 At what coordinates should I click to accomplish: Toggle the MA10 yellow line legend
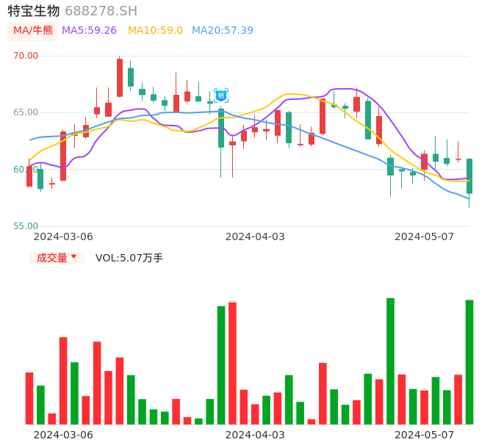pyautogui.click(x=155, y=31)
